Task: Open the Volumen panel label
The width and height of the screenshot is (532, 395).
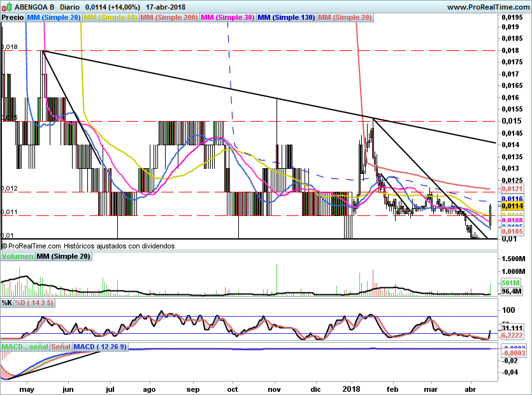Action: pyautogui.click(x=18, y=256)
